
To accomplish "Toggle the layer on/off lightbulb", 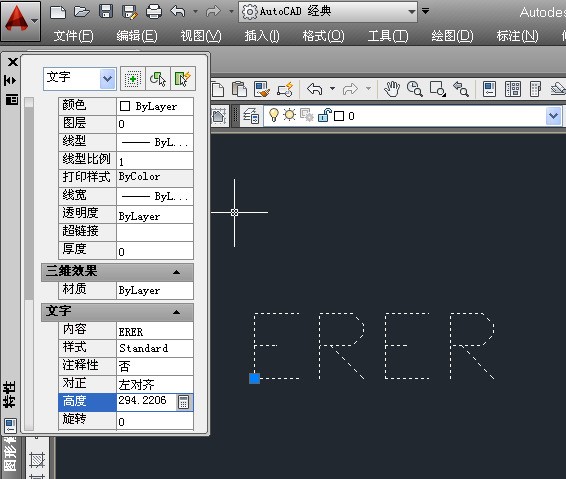I will 274,115.
